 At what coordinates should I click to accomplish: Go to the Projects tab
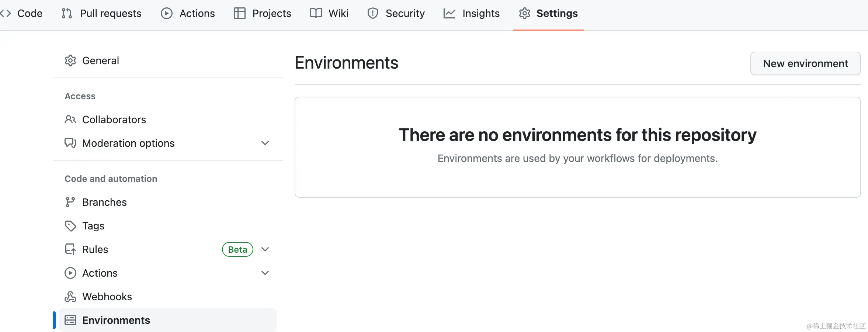(263, 13)
